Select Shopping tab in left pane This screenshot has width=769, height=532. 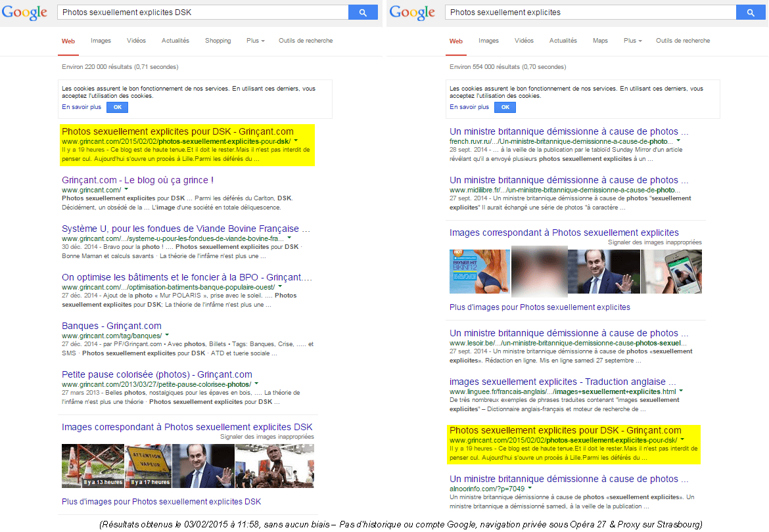(x=218, y=41)
